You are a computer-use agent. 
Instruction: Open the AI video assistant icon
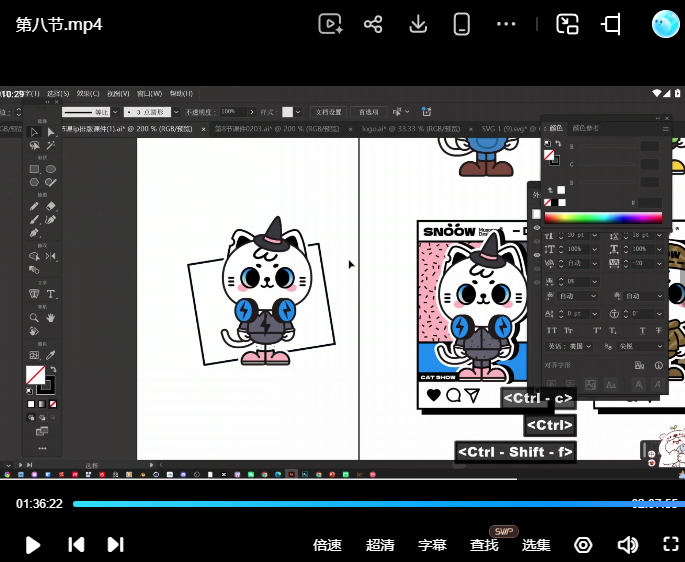coord(330,24)
